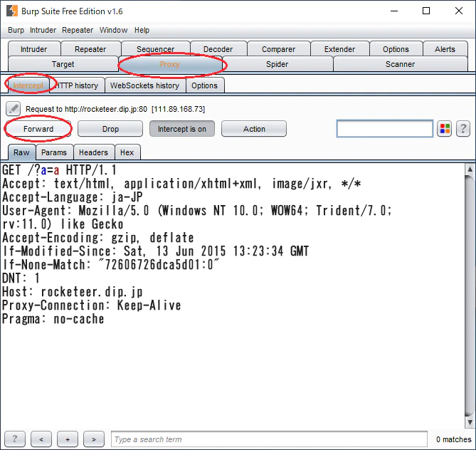This screenshot has width=476, height=450.
Task: Forward the intercepted request
Action: click(x=38, y=129)
